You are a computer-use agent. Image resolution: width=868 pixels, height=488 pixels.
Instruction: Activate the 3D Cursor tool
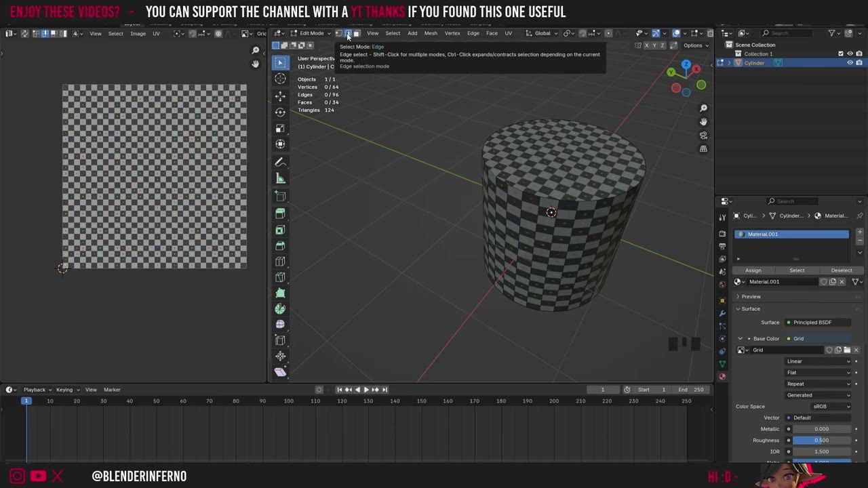[x=280, y=79]
